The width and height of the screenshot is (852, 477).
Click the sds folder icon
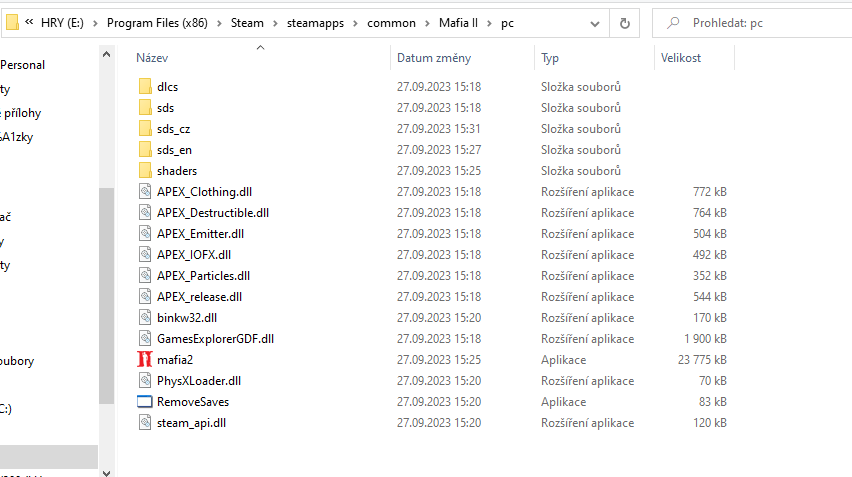tap(145, 108)
